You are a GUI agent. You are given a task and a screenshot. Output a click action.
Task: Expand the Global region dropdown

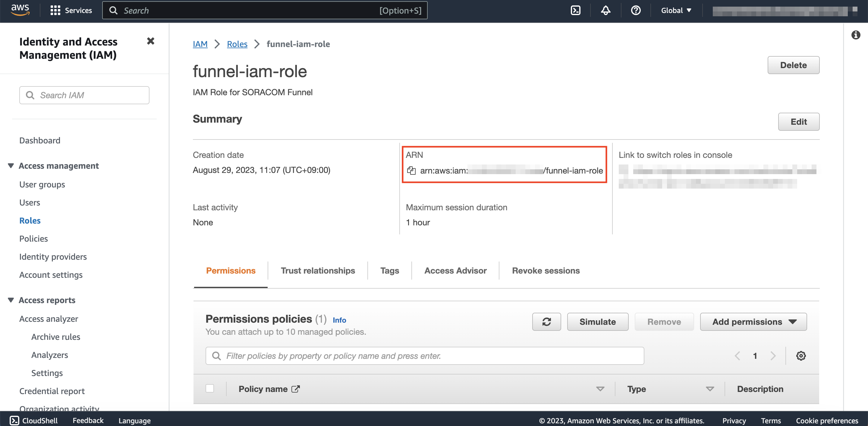tap(676, 11)
